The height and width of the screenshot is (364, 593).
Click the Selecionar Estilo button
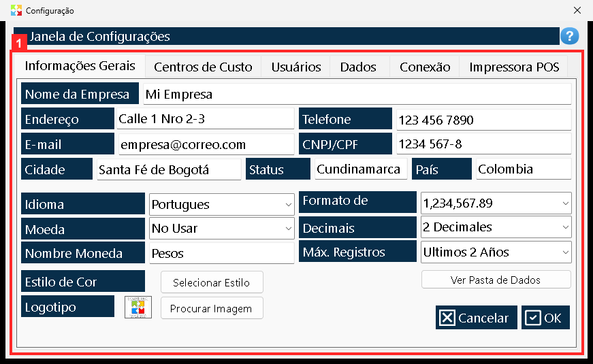(212, 282)
